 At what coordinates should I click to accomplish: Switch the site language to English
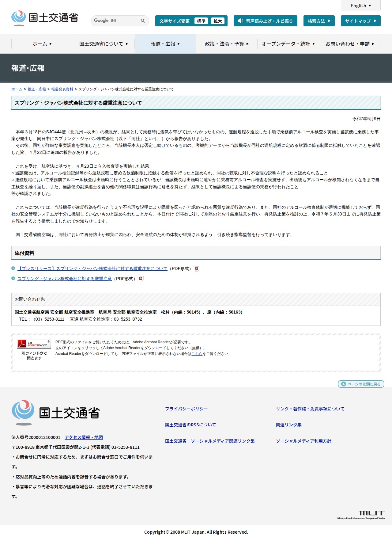361,6
